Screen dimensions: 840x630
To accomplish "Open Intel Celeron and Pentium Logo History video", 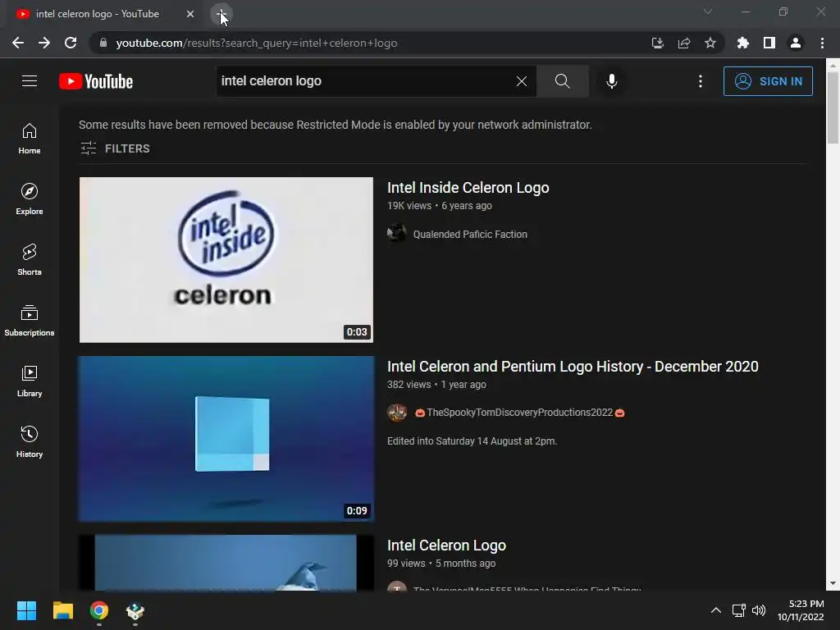I will click(x=573, y=367).
